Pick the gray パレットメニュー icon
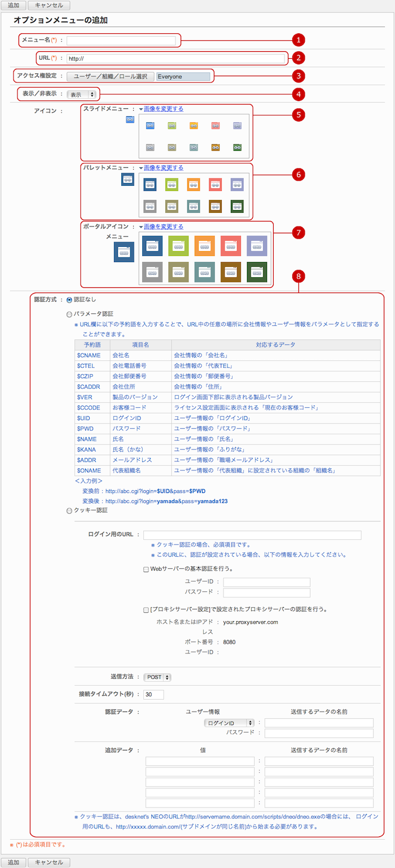 click(x=150, y=206)
